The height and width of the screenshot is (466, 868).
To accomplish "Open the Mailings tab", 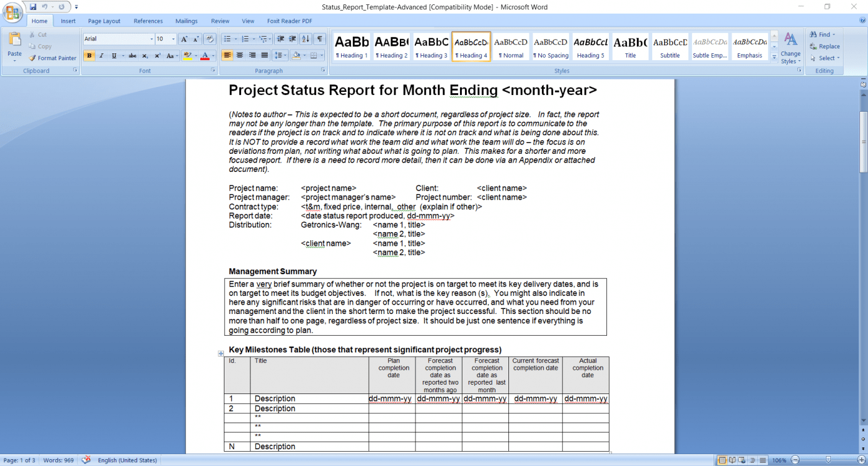I will click(186, 20).
